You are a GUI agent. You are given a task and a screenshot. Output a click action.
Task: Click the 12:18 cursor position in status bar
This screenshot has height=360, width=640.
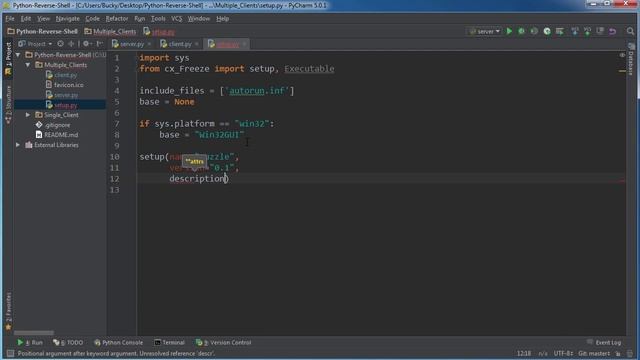pos(524,353)
